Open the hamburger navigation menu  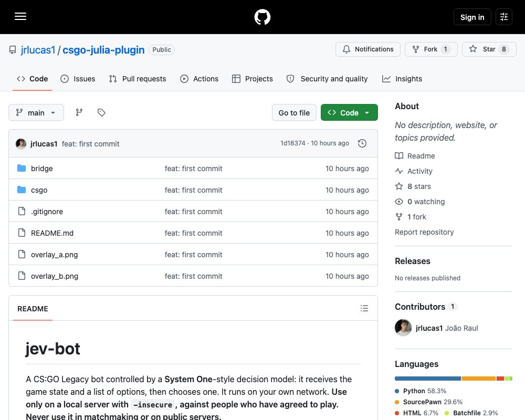tap(20, 16)
